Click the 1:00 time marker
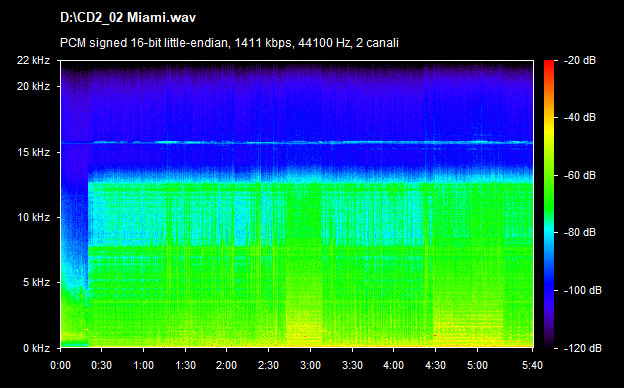This screenshot has width=624, height=388. (143, 365)
